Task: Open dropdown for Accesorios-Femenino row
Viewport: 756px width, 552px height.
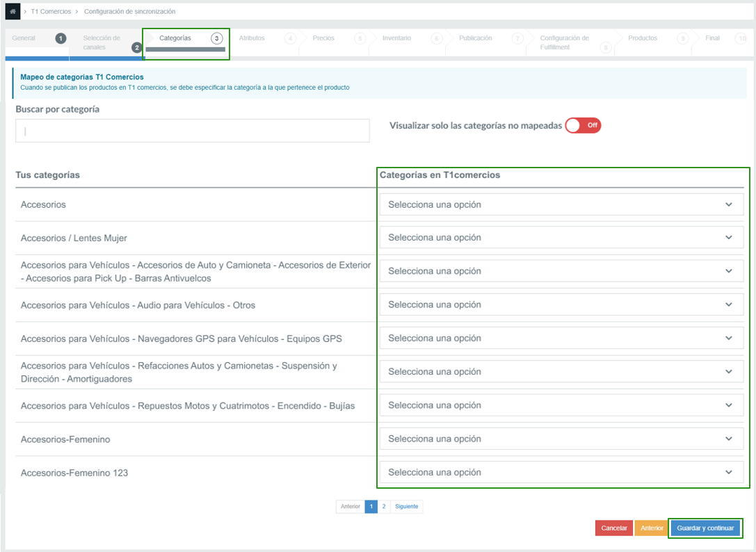Action: pos(561,439)
